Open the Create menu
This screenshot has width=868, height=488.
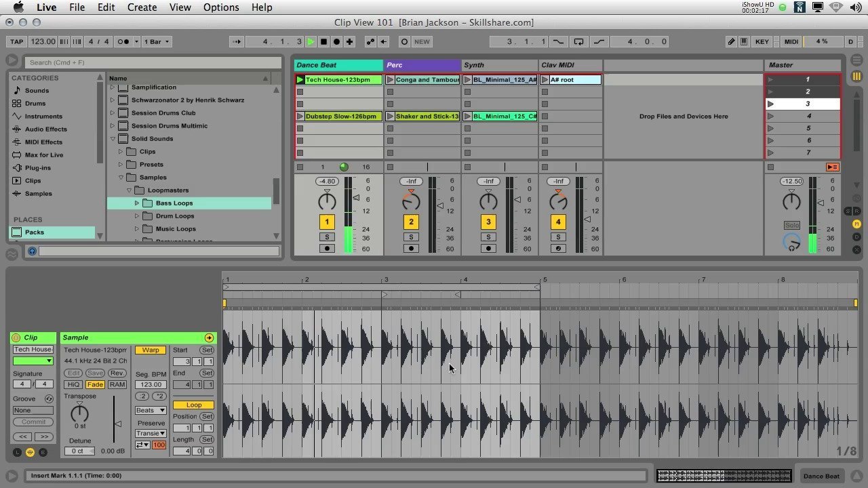pyautogui.click(x=142, y=7)
